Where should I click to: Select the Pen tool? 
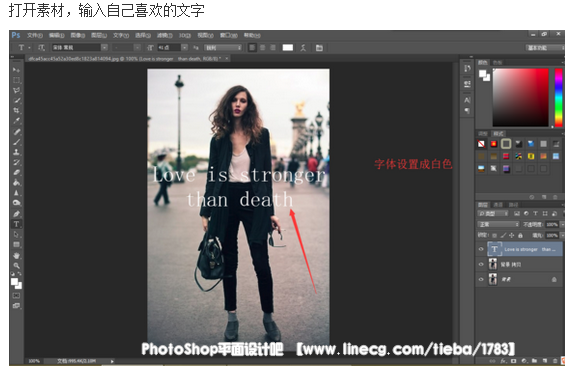(x=16, y=214)
